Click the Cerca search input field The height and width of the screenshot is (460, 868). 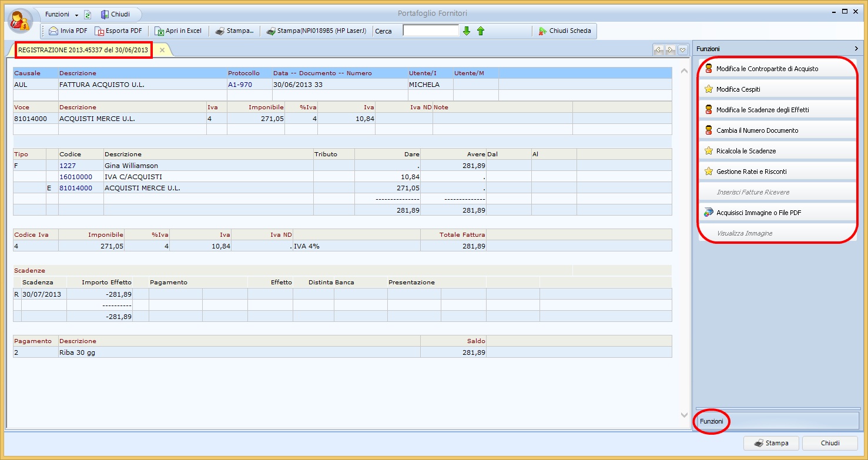[x=430, y=31]
